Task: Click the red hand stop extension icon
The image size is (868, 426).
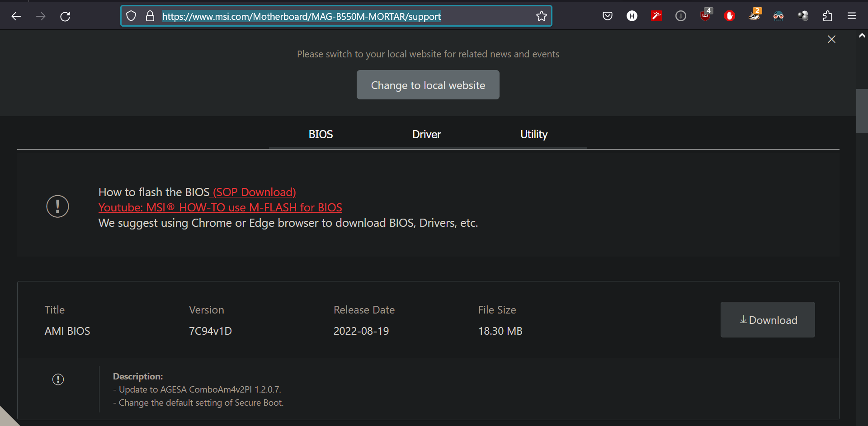Action: [730, 16]
